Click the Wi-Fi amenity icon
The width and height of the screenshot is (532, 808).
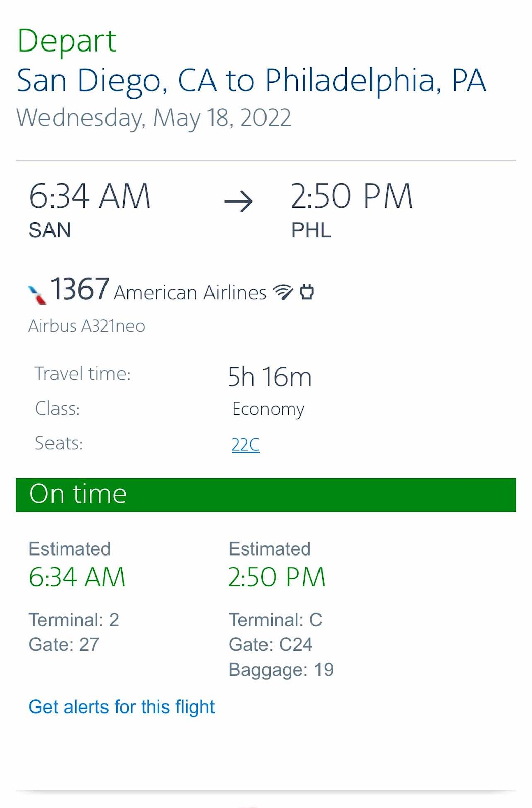283,292
